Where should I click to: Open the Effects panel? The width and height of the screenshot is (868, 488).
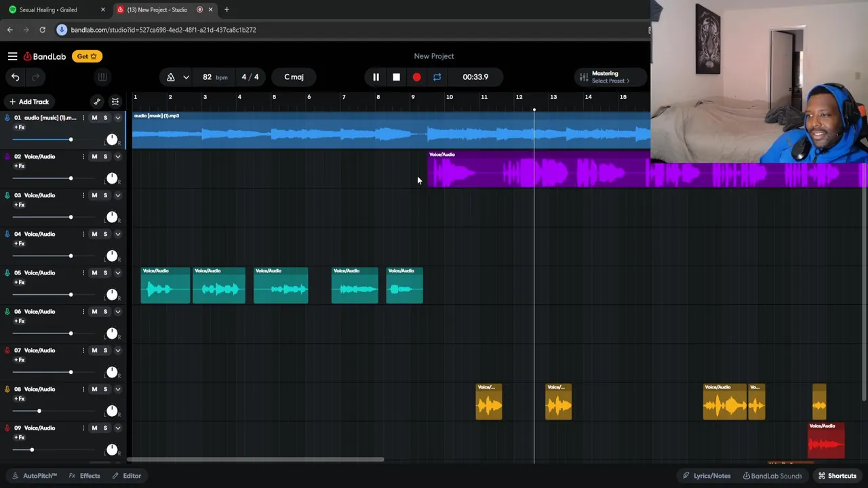tap(85, 476)
